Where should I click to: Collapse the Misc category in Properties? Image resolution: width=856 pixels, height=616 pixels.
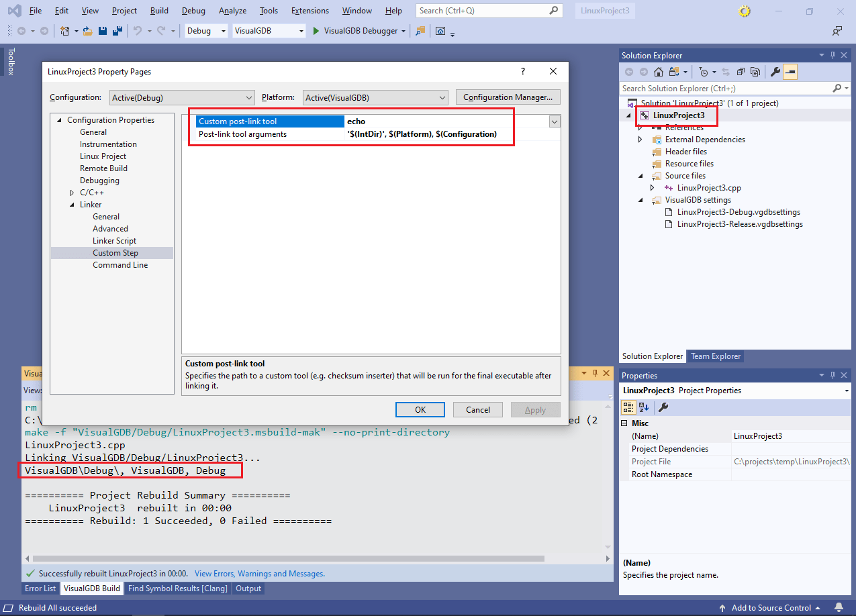click(x=624, y=423)
